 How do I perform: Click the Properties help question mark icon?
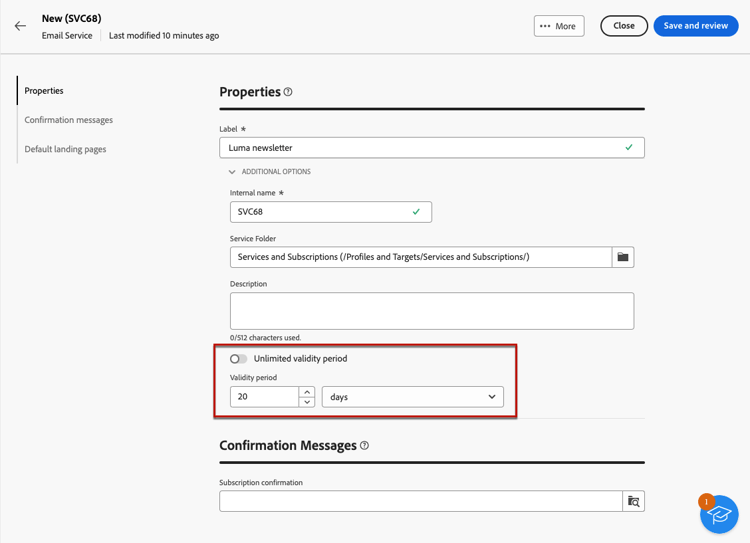click(x=288, y=92)
